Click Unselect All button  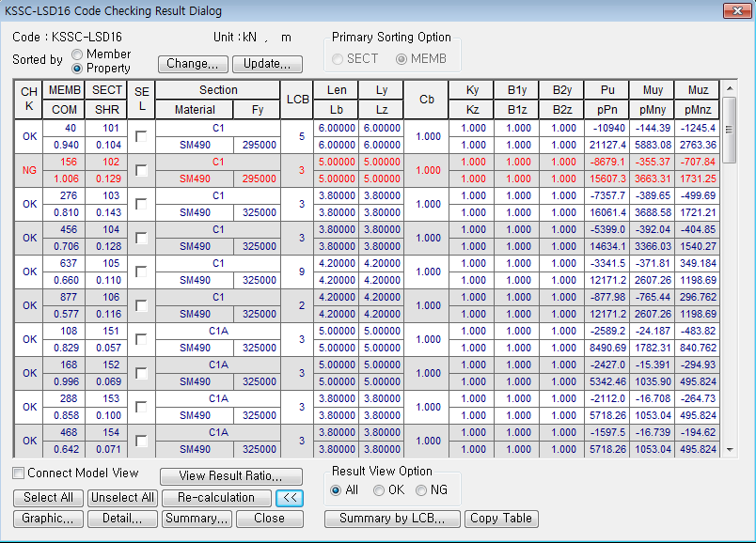click(122, 498)
